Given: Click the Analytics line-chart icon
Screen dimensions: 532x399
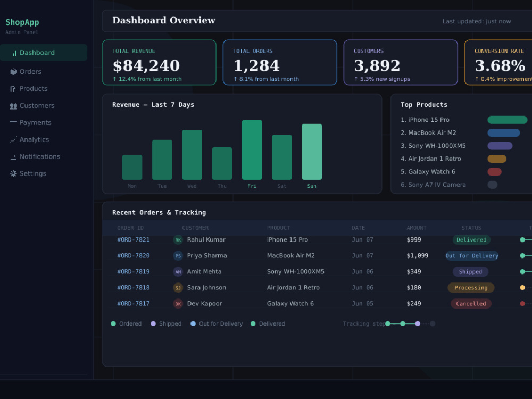Looking at the screenshot, I should (x=14, y=140).
